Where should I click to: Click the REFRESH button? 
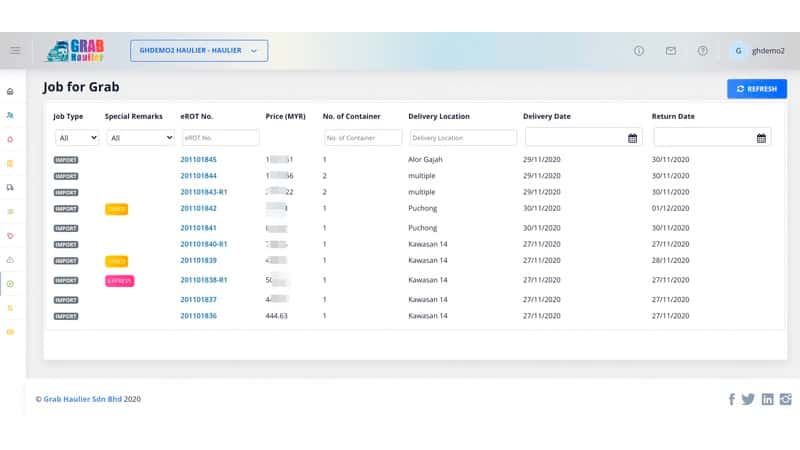tap(757, 89)
